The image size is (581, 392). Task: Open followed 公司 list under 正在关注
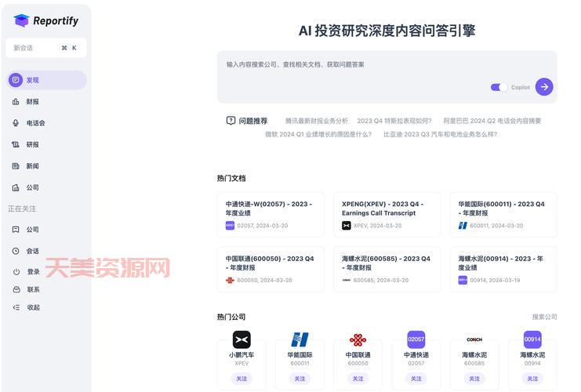click(x=32, y=230)
